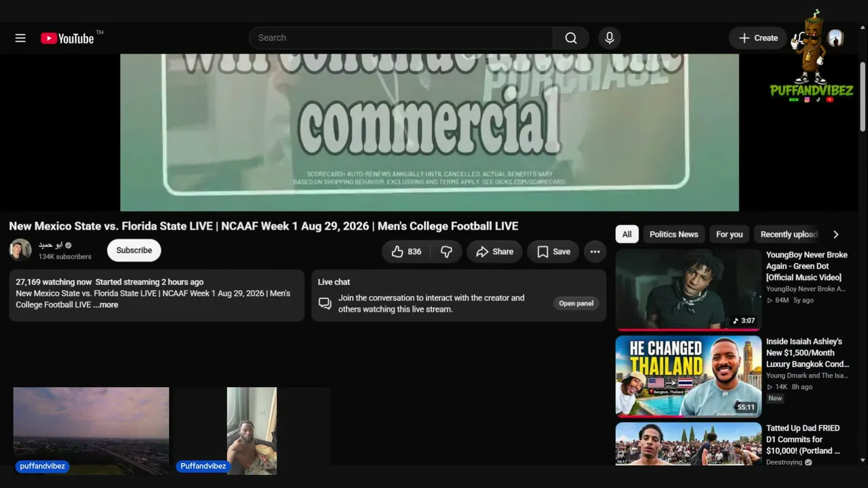868x488 pixels.
Task: Open the channel avatar beside Subscribe
Action: click(20, 249)
